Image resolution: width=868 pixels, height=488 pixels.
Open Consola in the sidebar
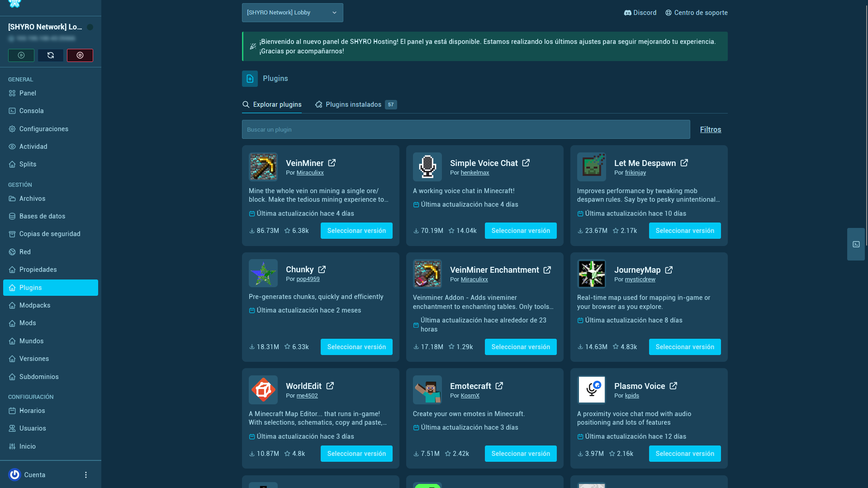click(x=51, y=111)
